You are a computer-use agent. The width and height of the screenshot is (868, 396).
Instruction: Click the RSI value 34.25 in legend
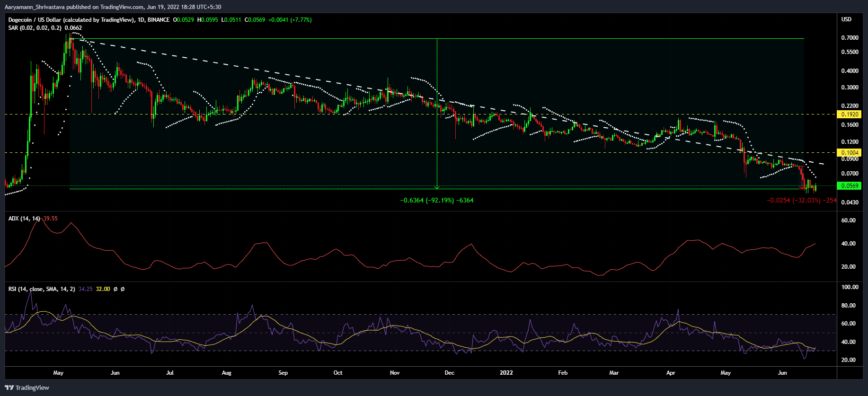(x=86, y=289)
